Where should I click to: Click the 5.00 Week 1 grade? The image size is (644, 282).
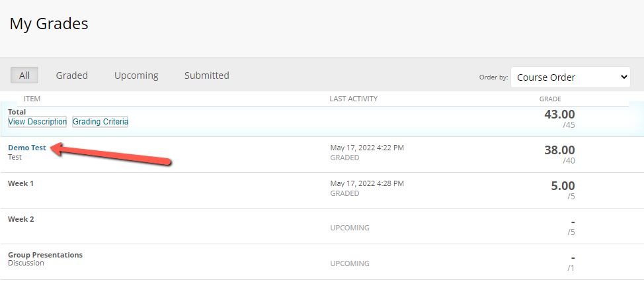pos(563,186)
